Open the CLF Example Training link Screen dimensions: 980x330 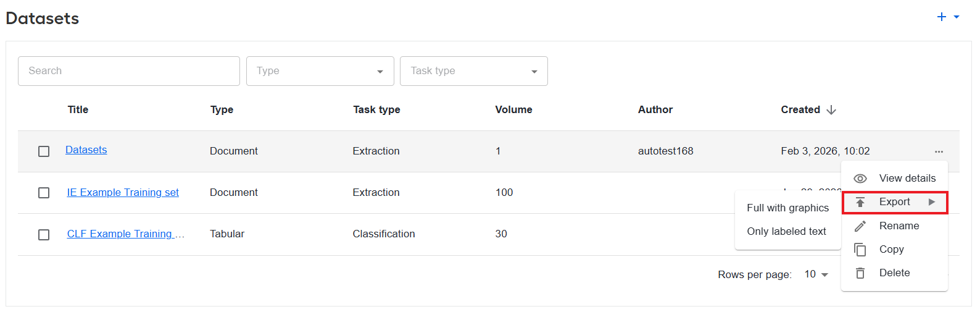[x=126, y=234]
